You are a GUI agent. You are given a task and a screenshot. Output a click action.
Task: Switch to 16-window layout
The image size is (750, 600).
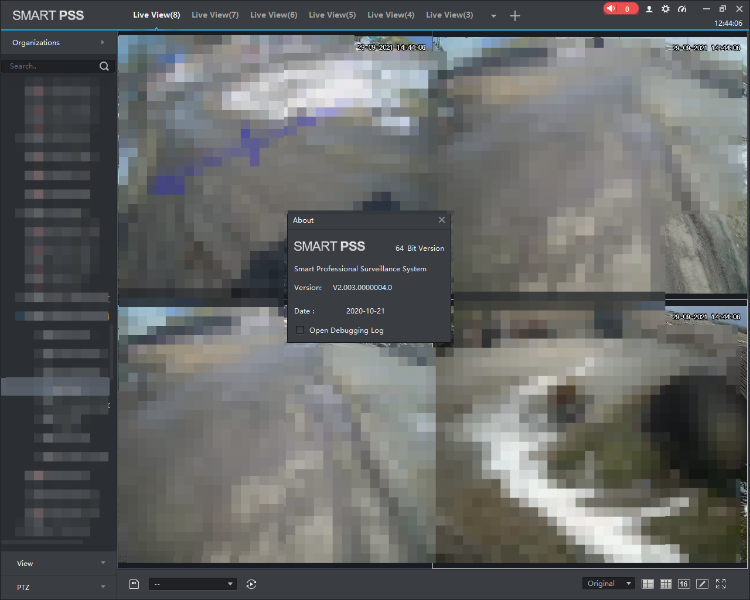pyautogui.click(x=684, y=584)
